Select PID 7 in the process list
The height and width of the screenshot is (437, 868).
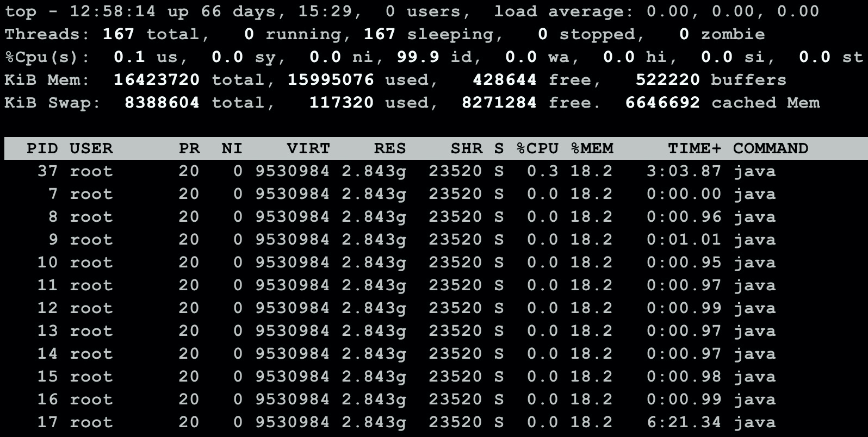pos(53,194)
